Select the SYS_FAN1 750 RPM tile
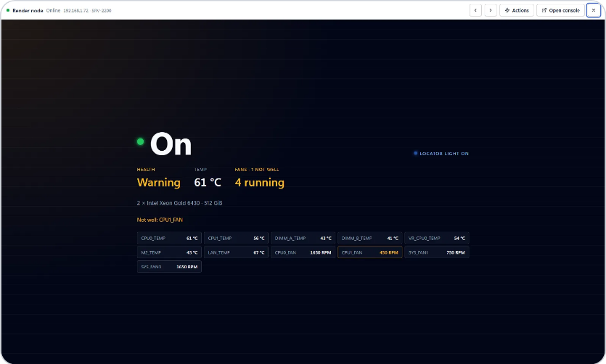The width and height of the screenshot is (606, 364). (x=437, y=252)
